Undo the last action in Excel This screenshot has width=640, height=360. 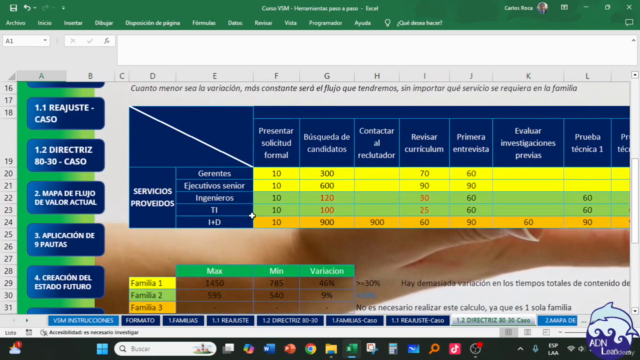(x=27, y=8)
